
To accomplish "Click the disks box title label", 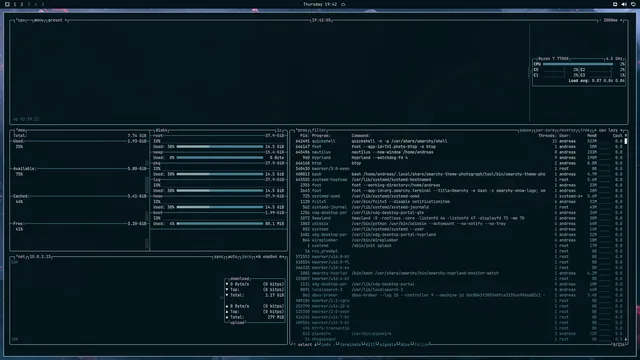I will (161, 130).
